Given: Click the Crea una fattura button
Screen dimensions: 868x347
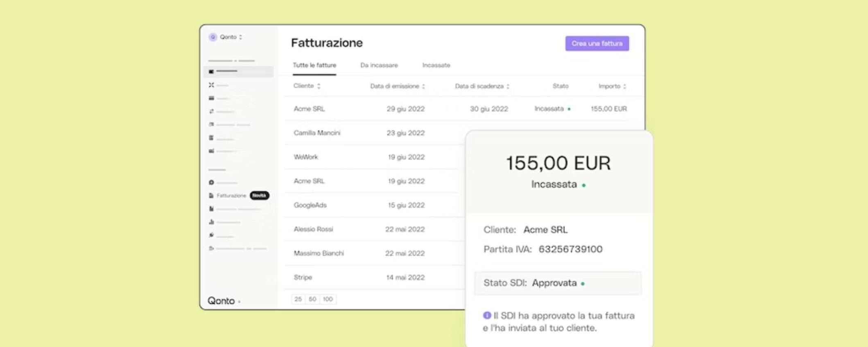Looking at the screenshot, I should point(597,43).
